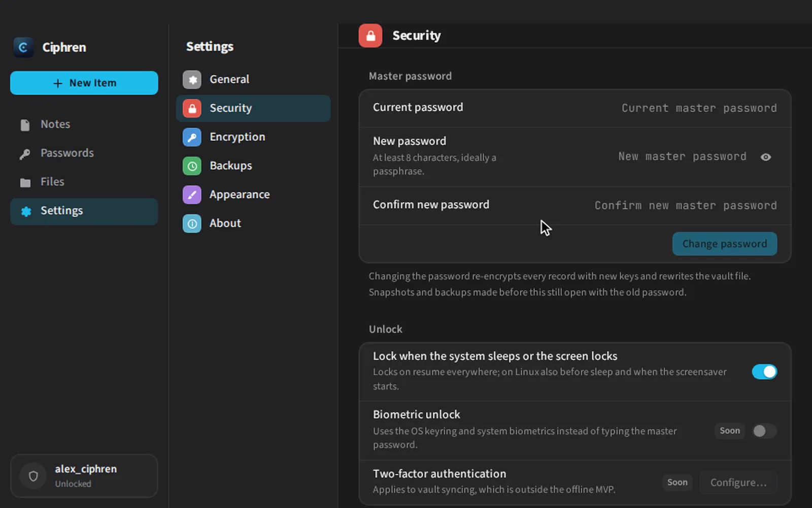The image size is (812, 508).
Task: Select the Backups settings tab
Action: point(253,166)
